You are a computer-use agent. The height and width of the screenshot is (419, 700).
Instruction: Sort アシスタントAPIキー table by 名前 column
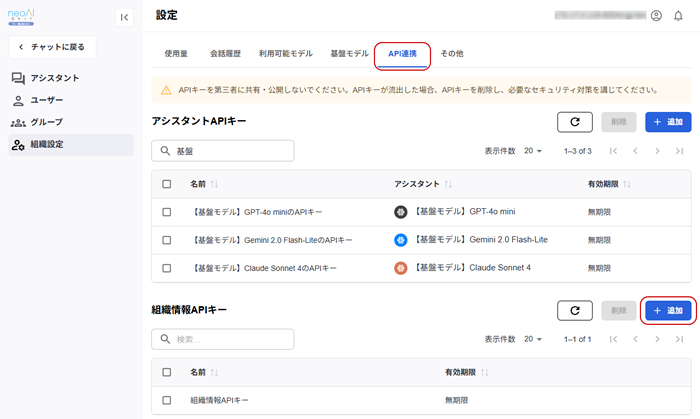pos(214,185)
